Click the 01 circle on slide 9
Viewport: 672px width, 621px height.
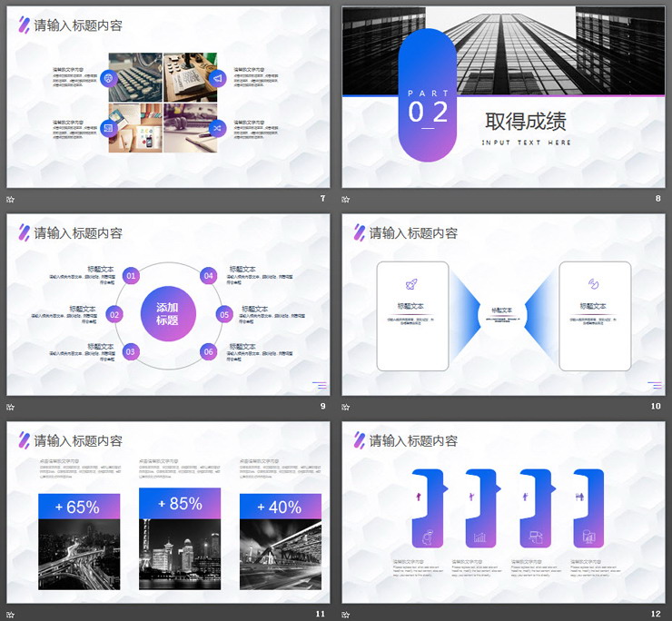(131, 276)
